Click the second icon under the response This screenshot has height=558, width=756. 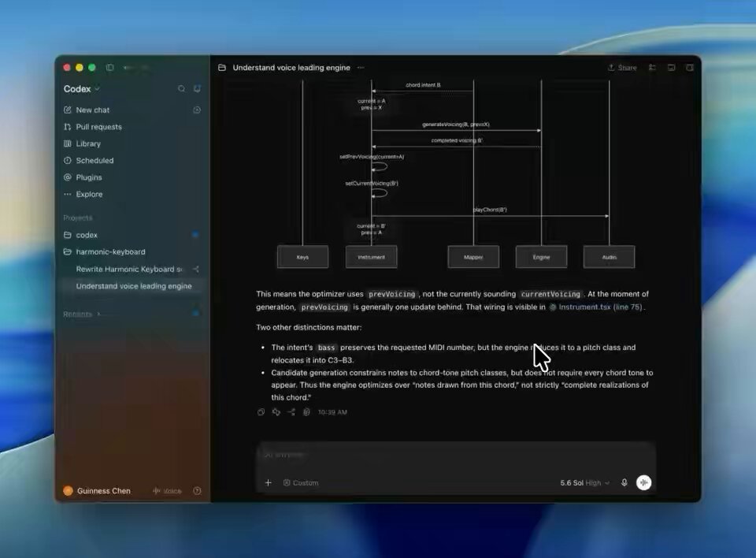click(x=276, y=412)
